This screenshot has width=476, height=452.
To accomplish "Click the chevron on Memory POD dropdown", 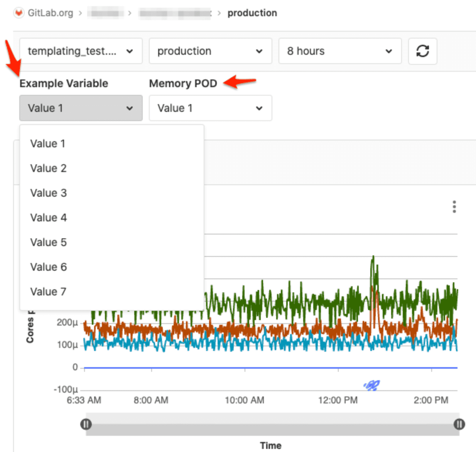I will pyautogui.click(x=259, y=108).
